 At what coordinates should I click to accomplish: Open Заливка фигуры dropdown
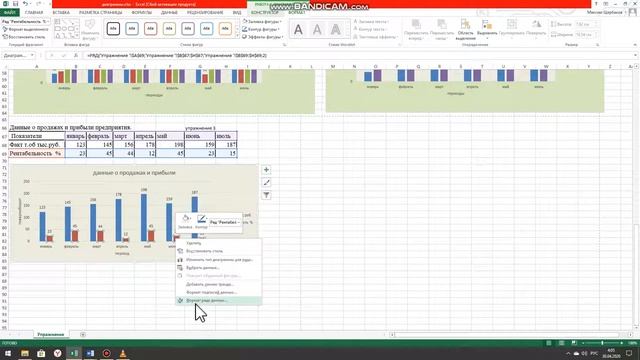(262, 22)
